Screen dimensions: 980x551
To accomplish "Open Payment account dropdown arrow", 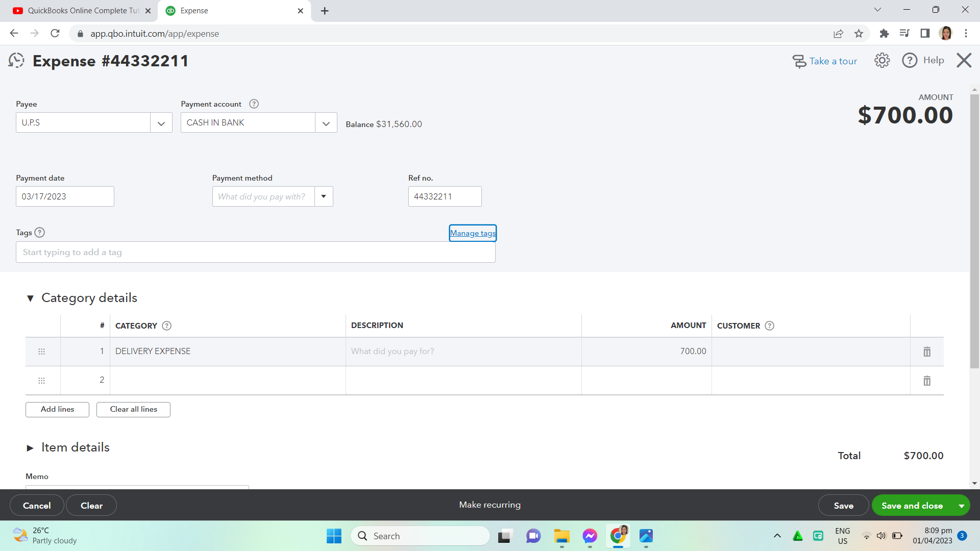I will [x=326, y=123].
